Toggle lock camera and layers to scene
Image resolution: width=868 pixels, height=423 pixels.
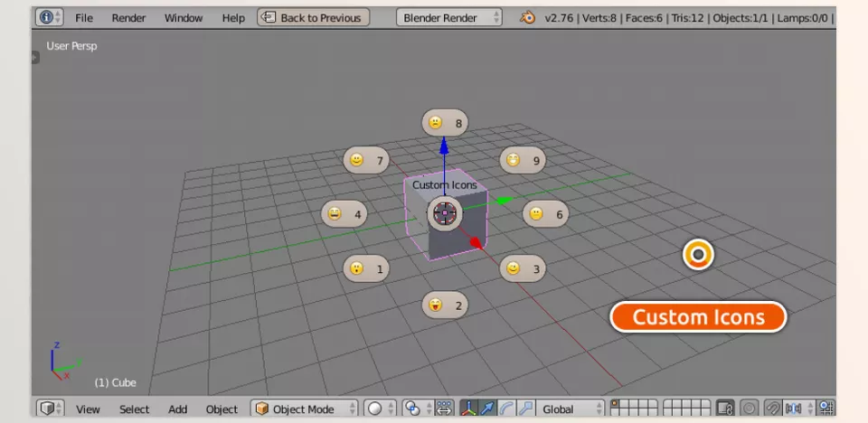pos(725,409)
